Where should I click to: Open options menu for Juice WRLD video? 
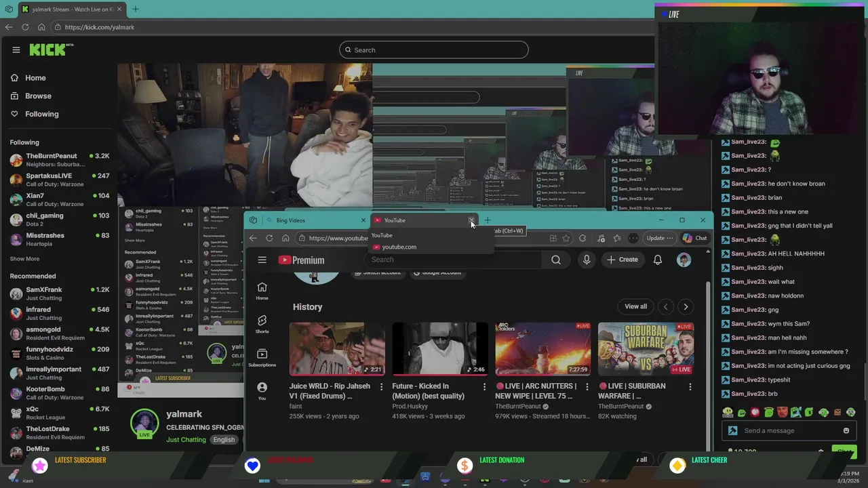tap(381, 386)
